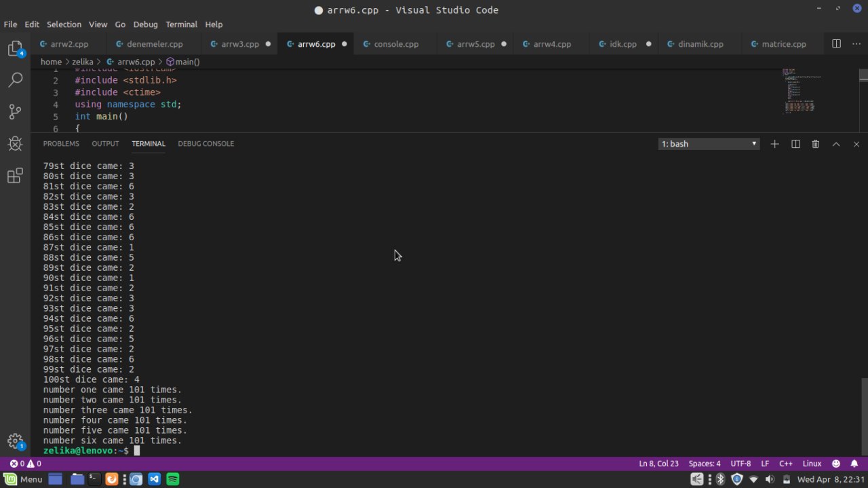868x488 pixels.
Task: Open the Source Control view
Action: [15, 112]
